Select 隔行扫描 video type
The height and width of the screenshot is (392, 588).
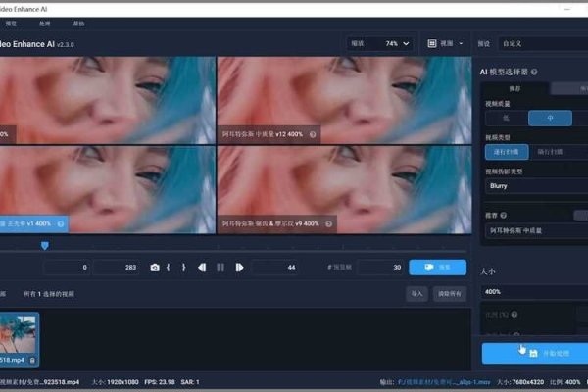(550, 152)
